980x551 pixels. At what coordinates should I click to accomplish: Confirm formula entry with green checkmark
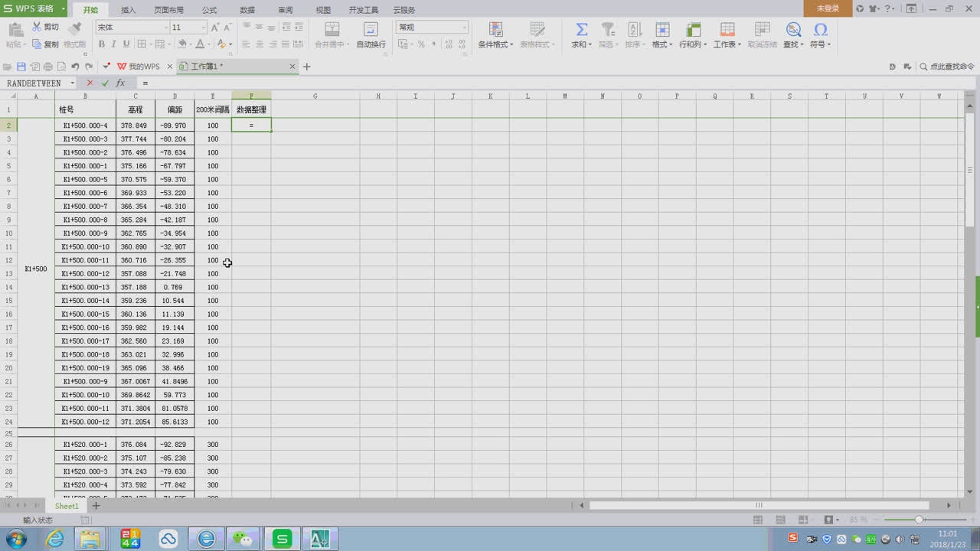click(105, 83)
